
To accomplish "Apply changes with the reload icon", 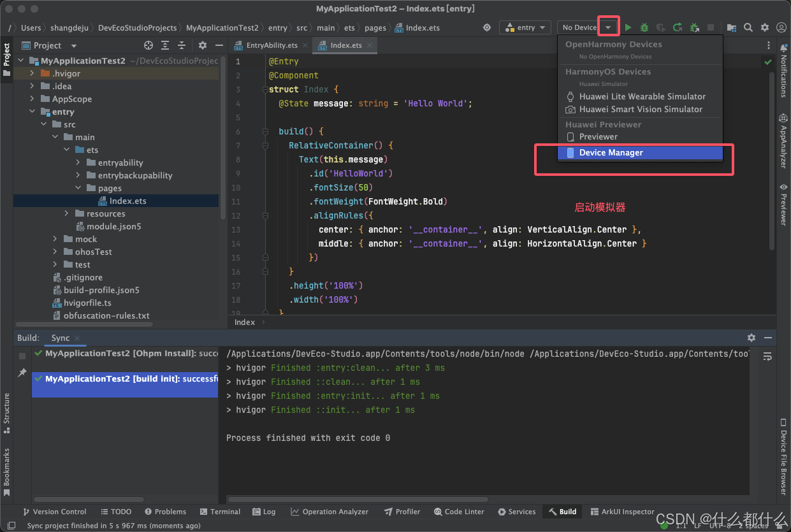I will pos(678,27).
